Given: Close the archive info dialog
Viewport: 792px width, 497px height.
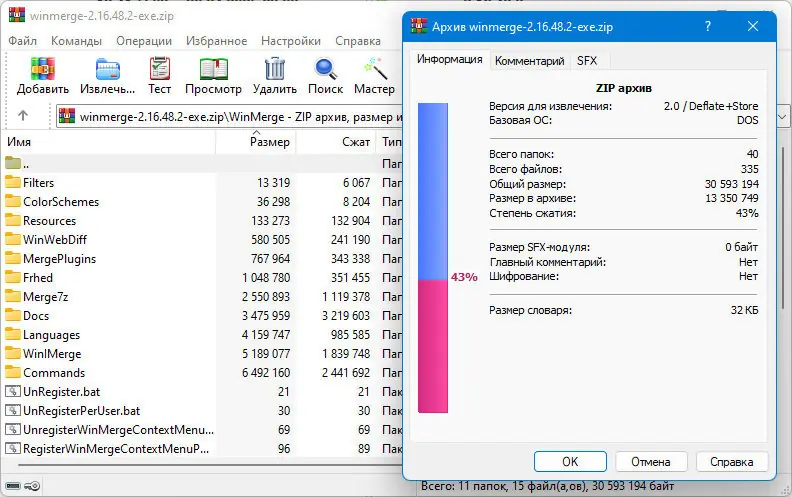Looking at the screenshot, I should pyautogui.click(x=753, y=26).
